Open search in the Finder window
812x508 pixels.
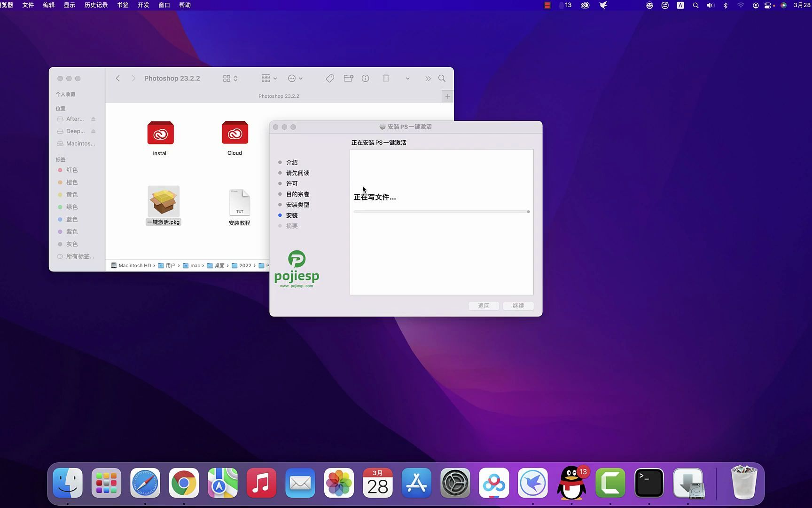click(442, 79)
